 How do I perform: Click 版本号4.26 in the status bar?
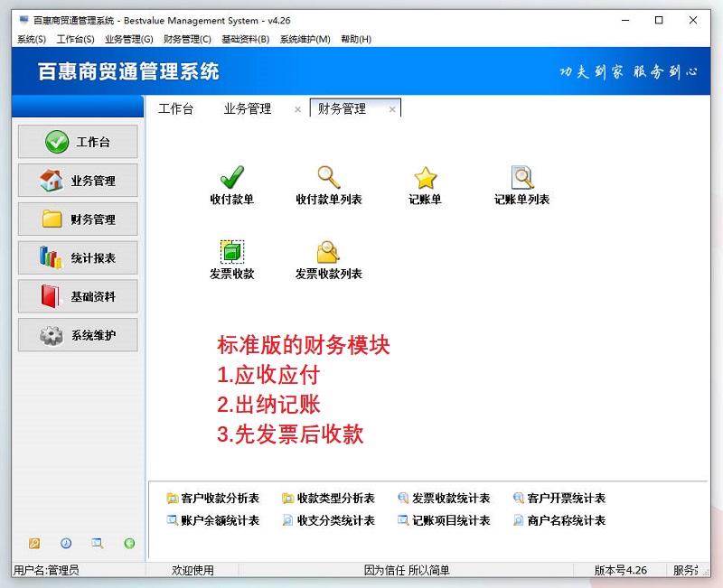621,571
